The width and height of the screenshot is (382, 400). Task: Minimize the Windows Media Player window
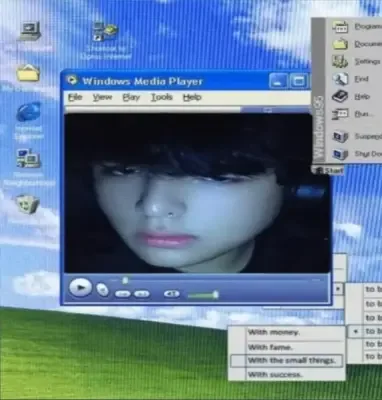pyautogui.click(x=278, y=81)
